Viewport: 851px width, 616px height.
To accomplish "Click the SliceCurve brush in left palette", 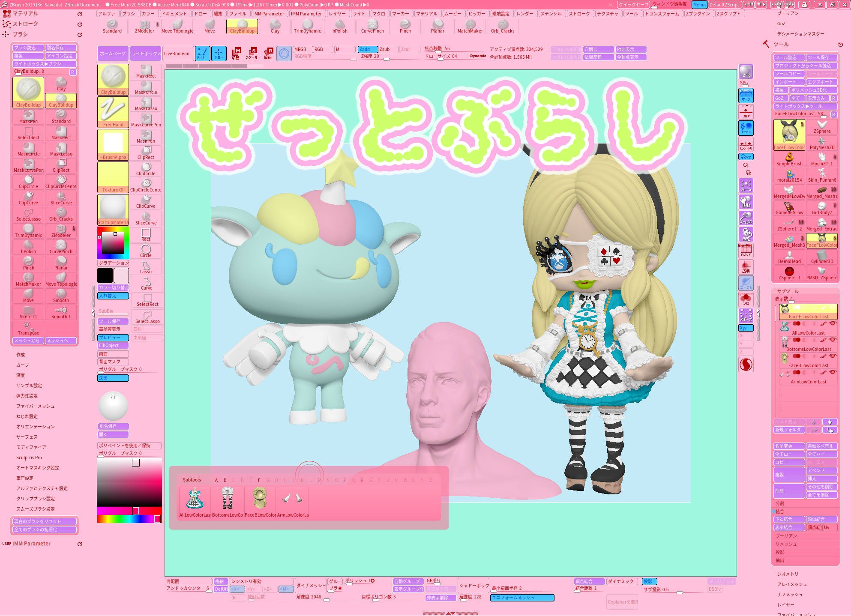I will coord(61,198).
